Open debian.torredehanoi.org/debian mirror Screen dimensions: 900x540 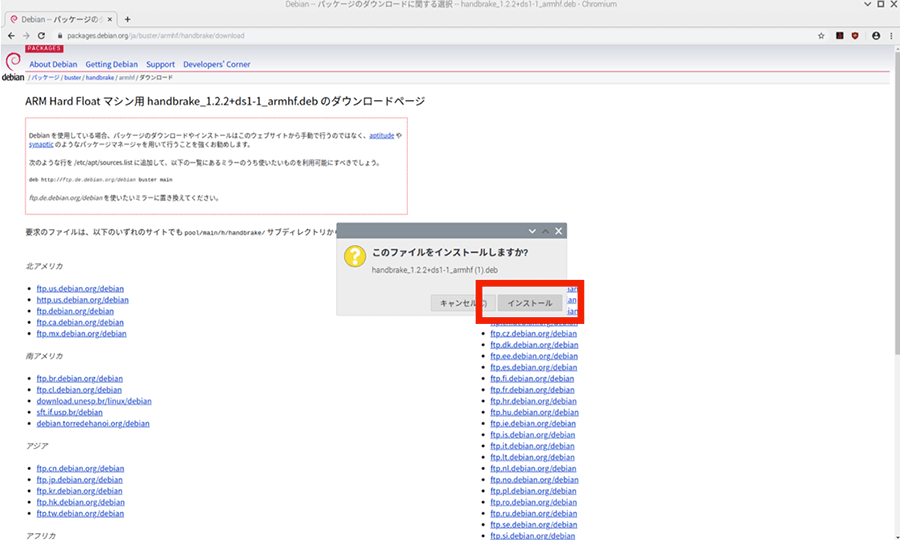coord(93,424)
